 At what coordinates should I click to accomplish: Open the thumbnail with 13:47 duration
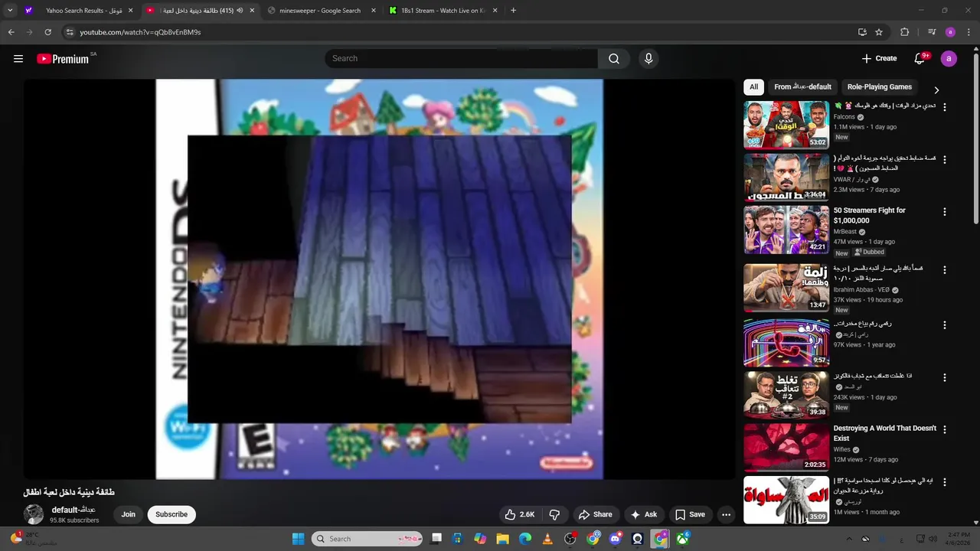(x=786, y=288)
